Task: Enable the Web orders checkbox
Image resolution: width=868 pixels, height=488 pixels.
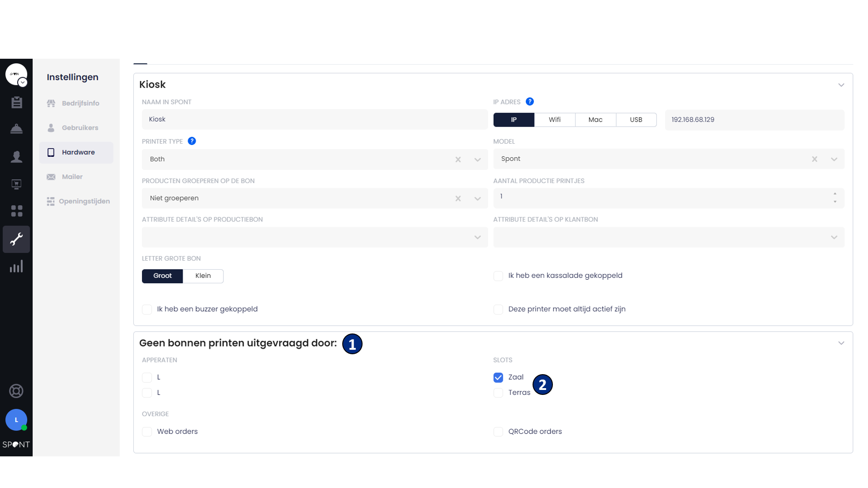Action: [x=147, y=432]
